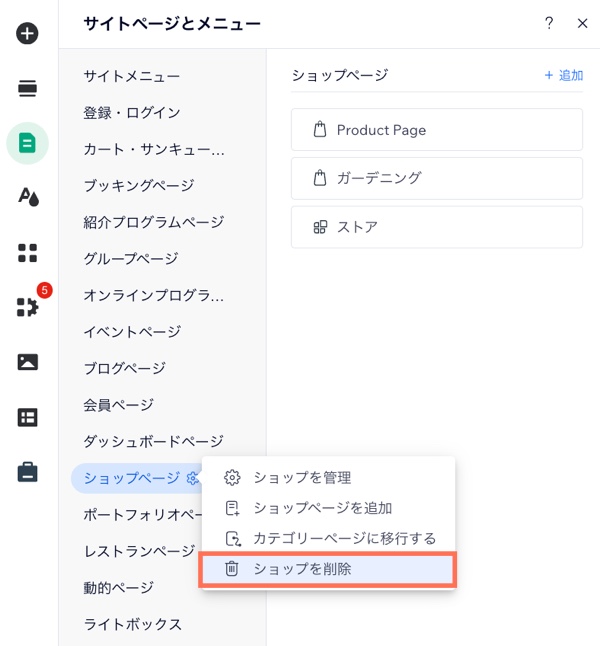This screenshot has height=646, width=600.
Task: Select レストランページ in the list
Action: pyautogui.click(x=139, y=551)
